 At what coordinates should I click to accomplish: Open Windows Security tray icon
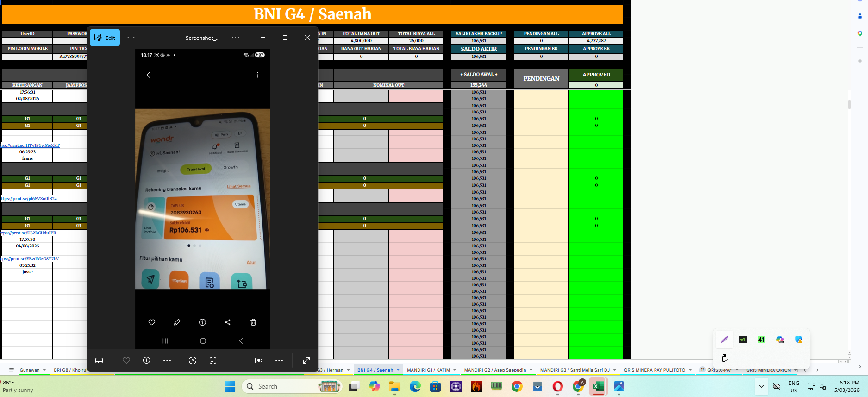click(x=799, y=340)
